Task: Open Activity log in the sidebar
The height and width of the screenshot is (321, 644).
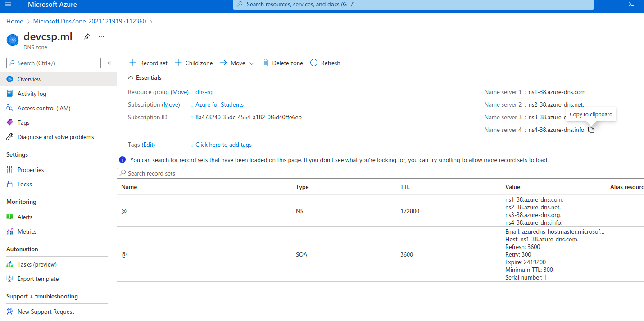Action: (32, 94)
